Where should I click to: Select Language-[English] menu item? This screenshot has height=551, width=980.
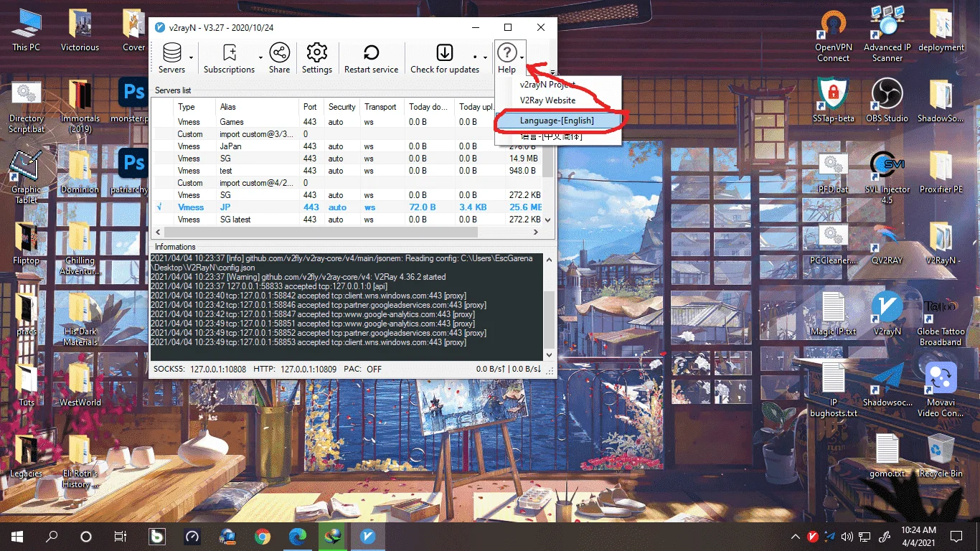557,121
